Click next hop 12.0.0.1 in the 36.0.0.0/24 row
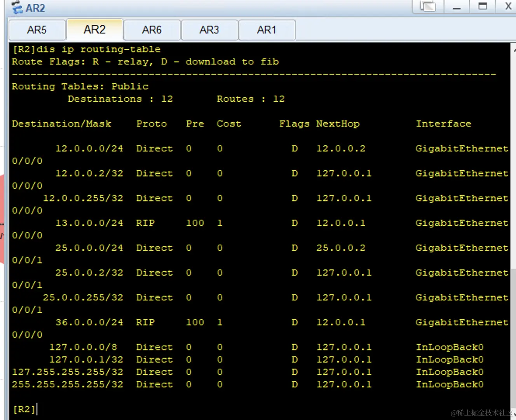516x420 pixels. coord(341,322)
